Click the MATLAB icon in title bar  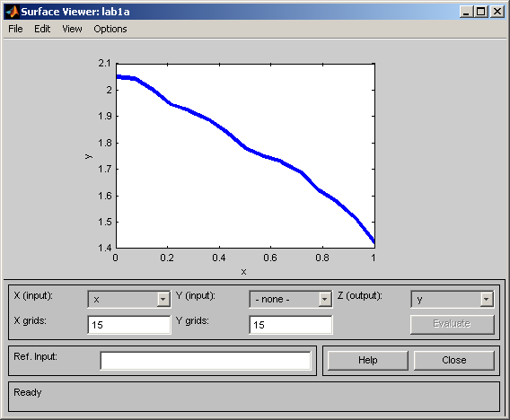pyautogui.click(x=13, y=12)
